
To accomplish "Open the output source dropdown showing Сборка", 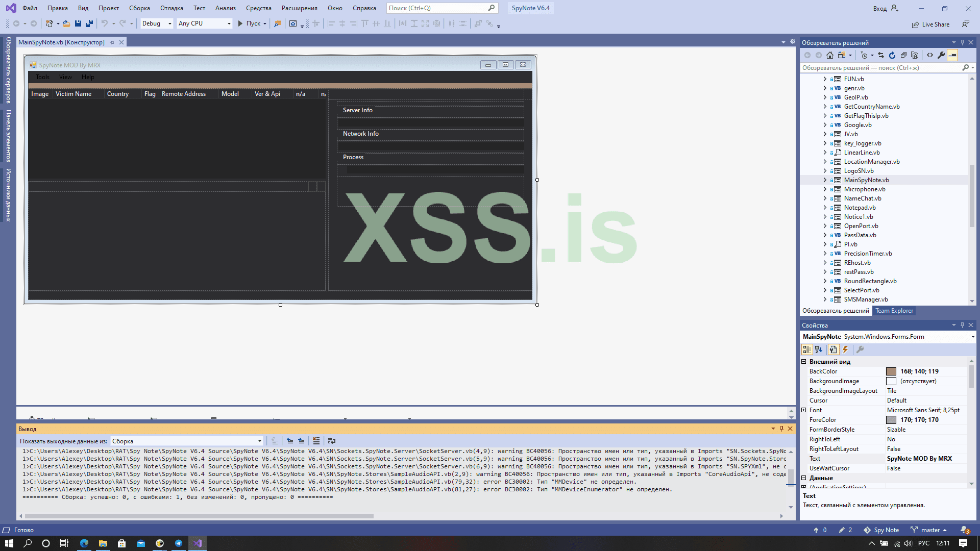I will (187, 441).
